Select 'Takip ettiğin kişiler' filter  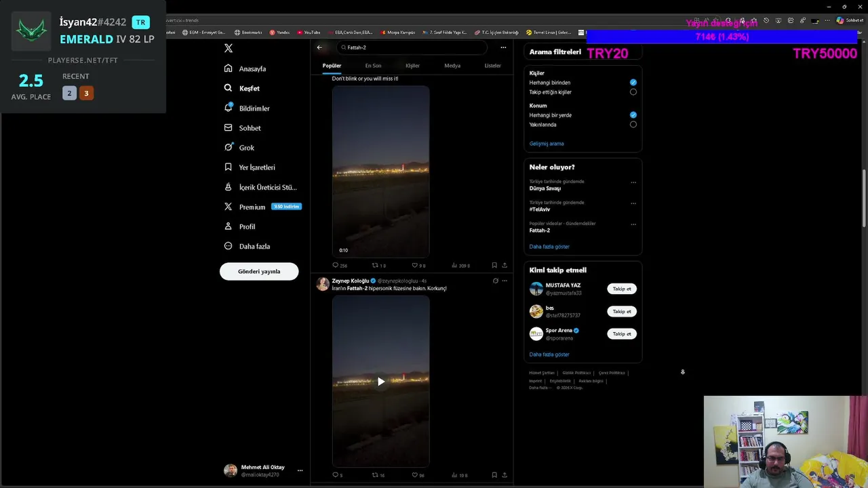[633, 92]
